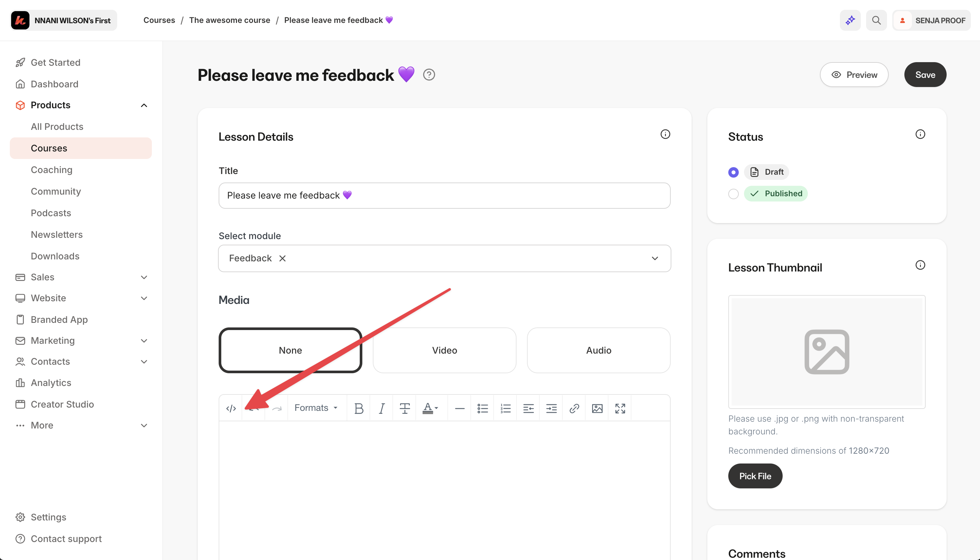
Task: Expand Contacts section in sidebar
Action: click(144, 361)
